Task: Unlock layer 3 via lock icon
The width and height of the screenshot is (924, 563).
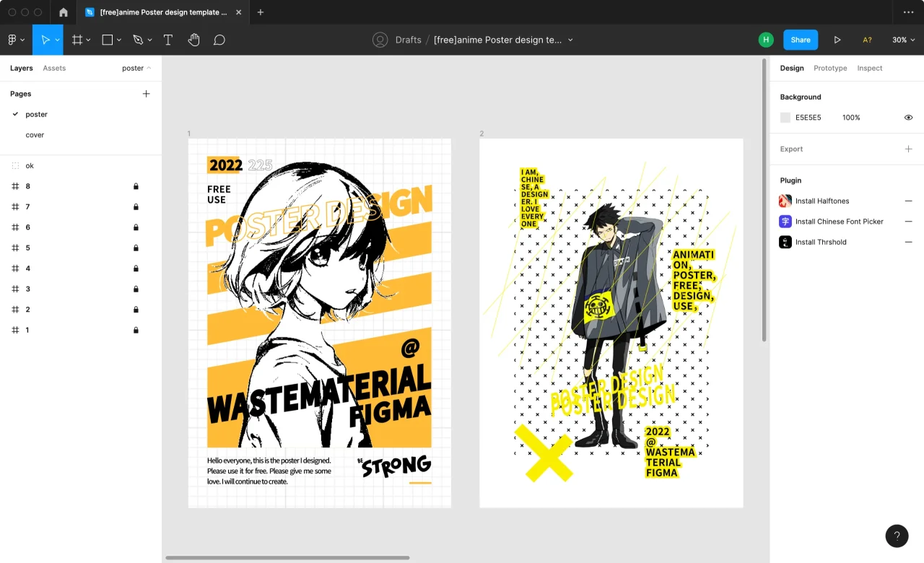Action: pyautogui.click(x=136, y=289)
